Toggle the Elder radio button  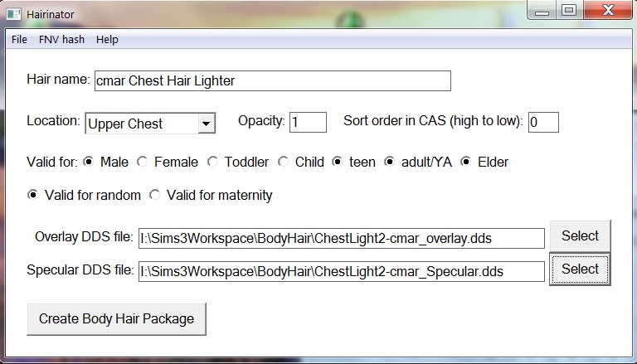465,162
